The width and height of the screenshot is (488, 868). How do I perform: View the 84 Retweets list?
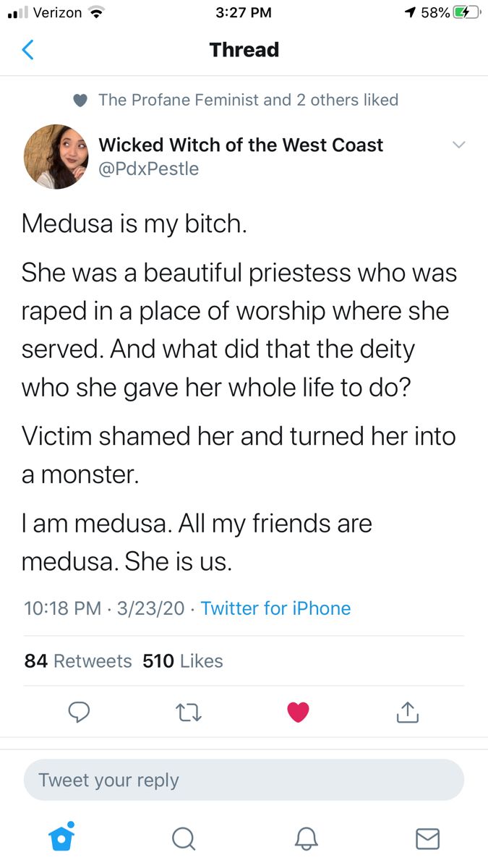(78, 661)
